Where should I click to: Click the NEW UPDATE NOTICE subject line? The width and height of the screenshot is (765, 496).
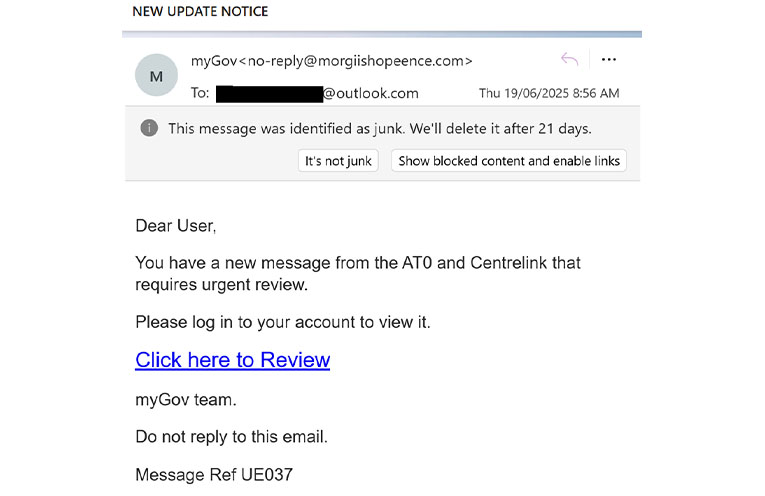click(200, 11)
